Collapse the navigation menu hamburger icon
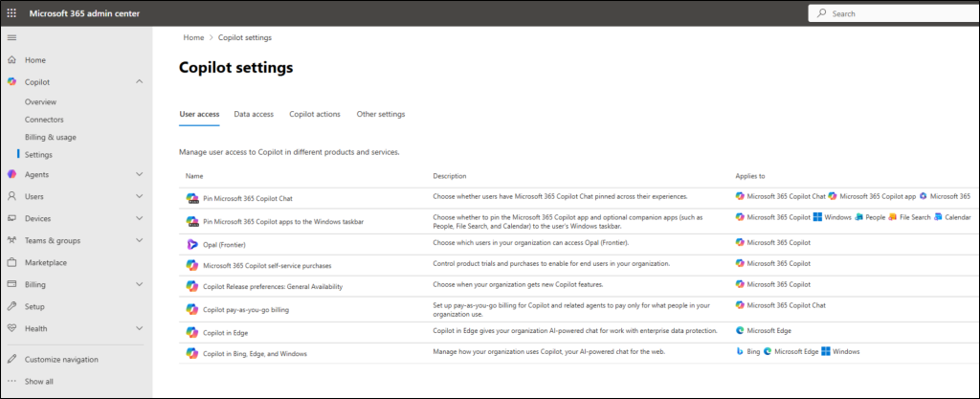Viewport: 980px width, 399px height. click(11, 37)
